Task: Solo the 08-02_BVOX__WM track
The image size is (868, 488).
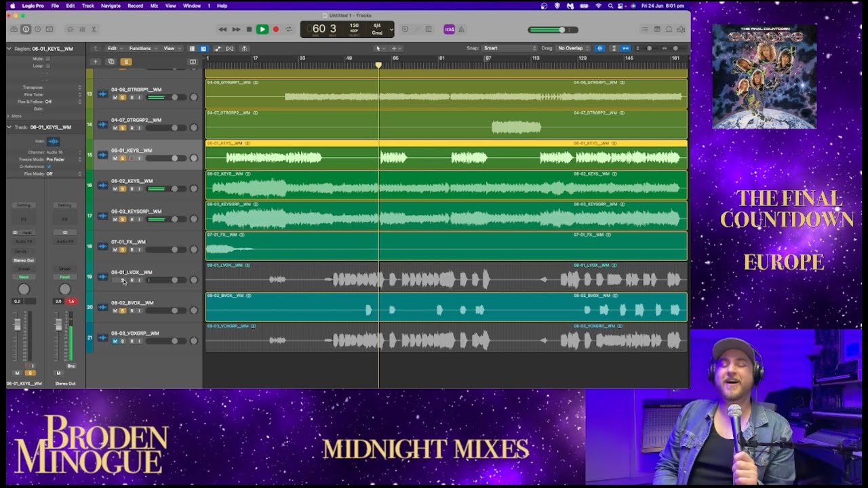Action: [x=123, y=311]
